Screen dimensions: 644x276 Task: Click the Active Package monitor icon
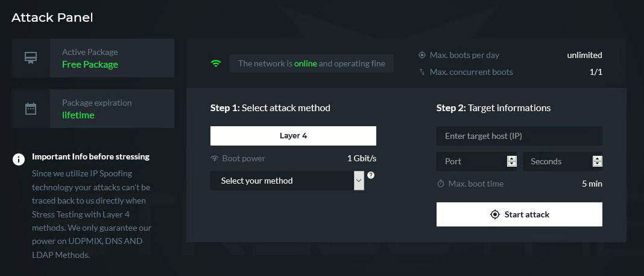30,58
